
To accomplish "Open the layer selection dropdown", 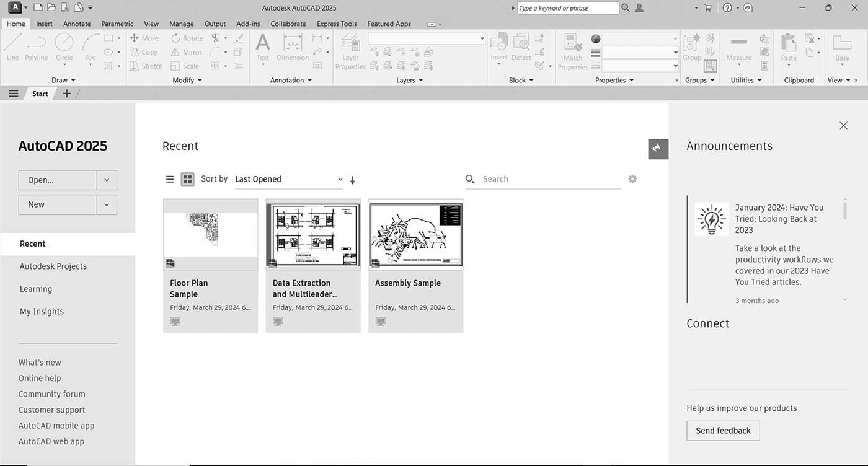I will (427, 38).
